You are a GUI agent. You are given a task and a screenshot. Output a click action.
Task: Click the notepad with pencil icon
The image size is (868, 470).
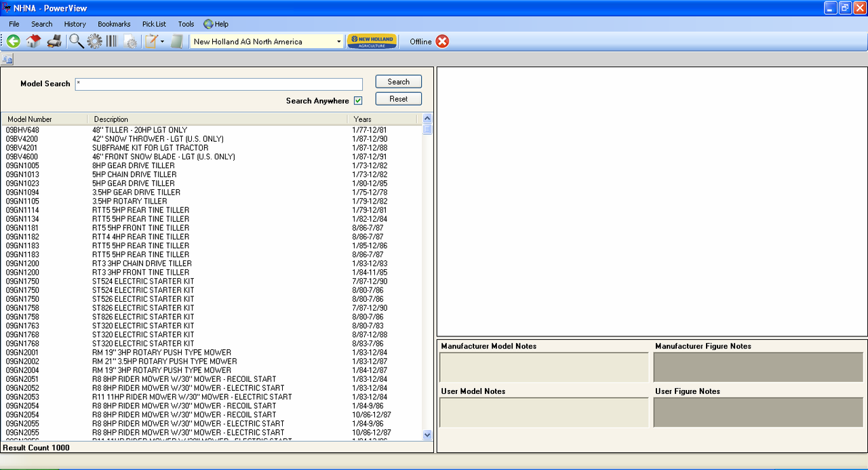pyautogui.click(x=151, y=41)
